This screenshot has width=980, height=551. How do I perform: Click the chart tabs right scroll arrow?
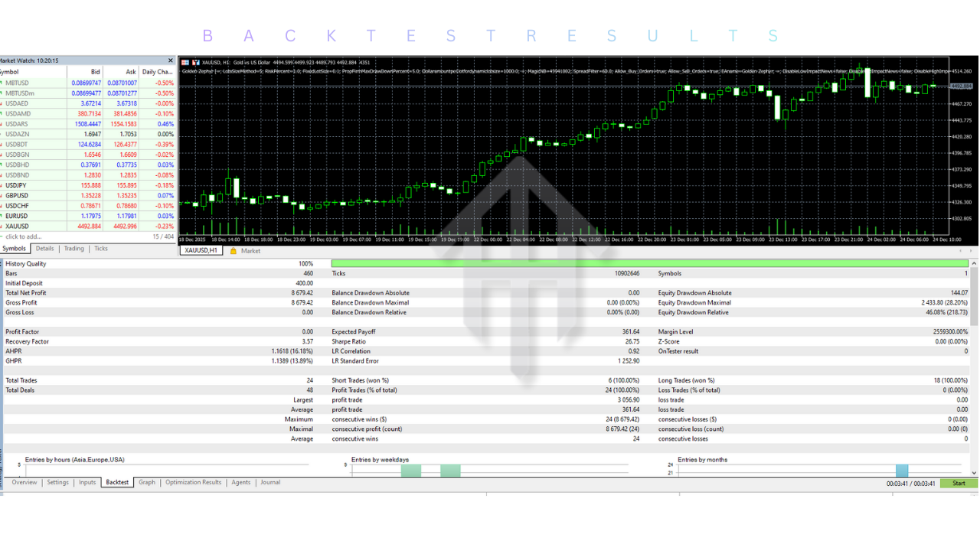[x=972, y=251]
